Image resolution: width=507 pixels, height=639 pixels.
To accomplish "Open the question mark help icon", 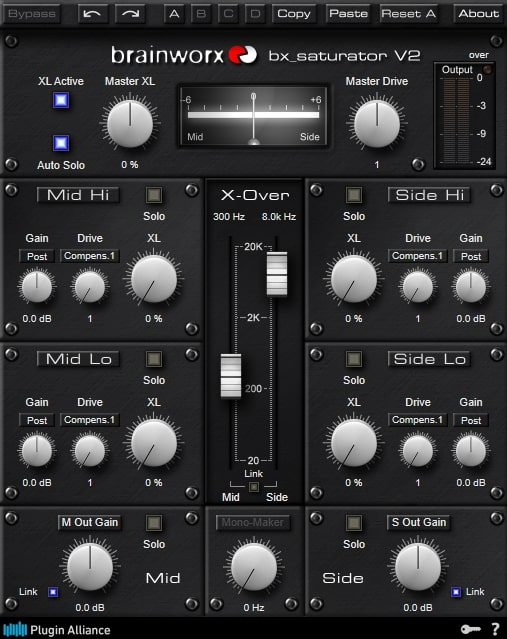I will point(495,629).
